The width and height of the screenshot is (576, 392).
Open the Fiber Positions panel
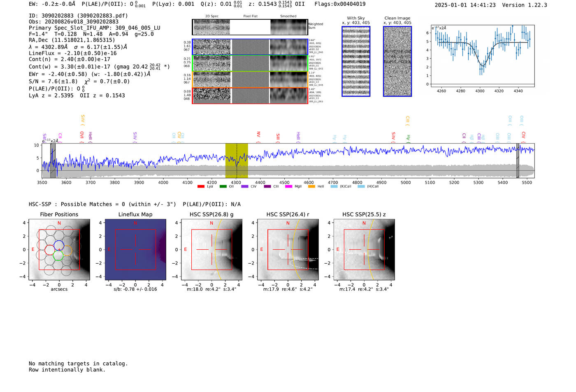click(59, 250)
